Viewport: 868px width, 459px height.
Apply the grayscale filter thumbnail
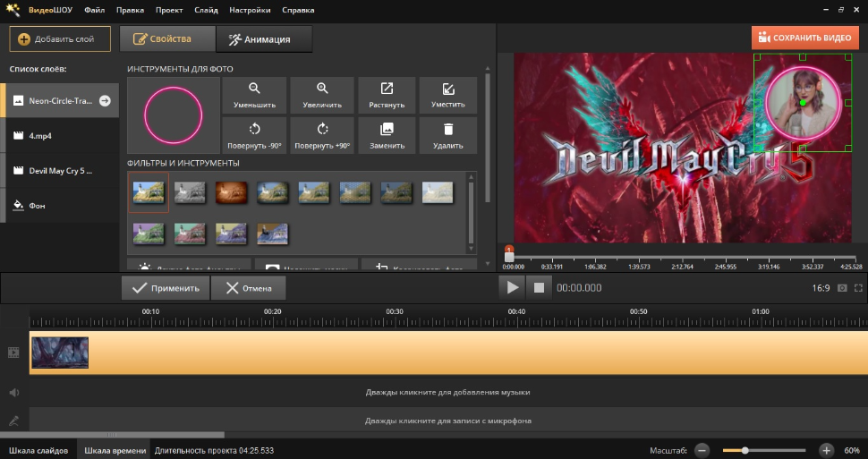pyautogui.click(x=190, y=192)
